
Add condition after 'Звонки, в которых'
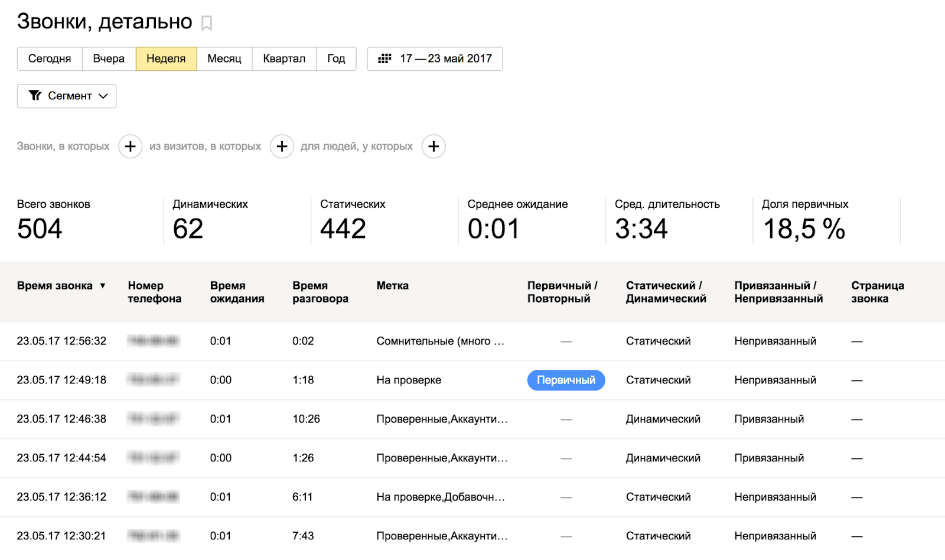click(x=131, y=146)
